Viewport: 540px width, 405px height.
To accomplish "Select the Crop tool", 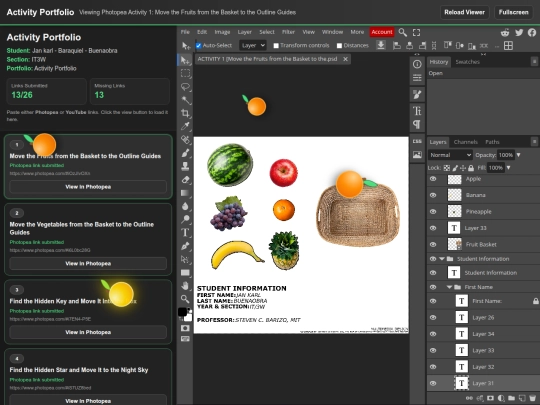I will coord(185,113).
